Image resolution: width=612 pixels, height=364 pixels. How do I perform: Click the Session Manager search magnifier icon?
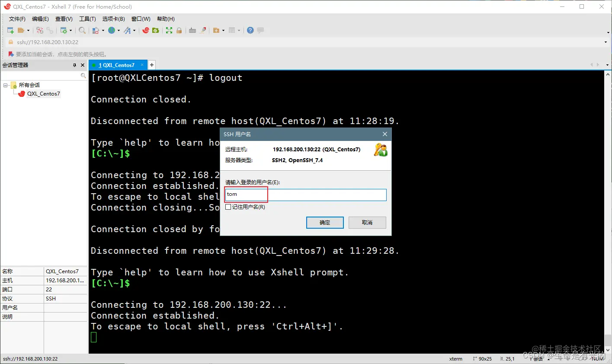tap(83, 75)
